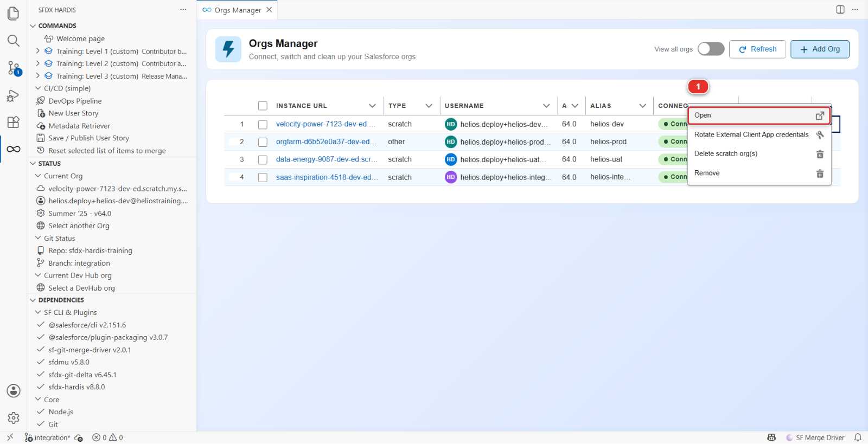Collapse the Git Status group

pyautogui.click(x=38, y=238)
